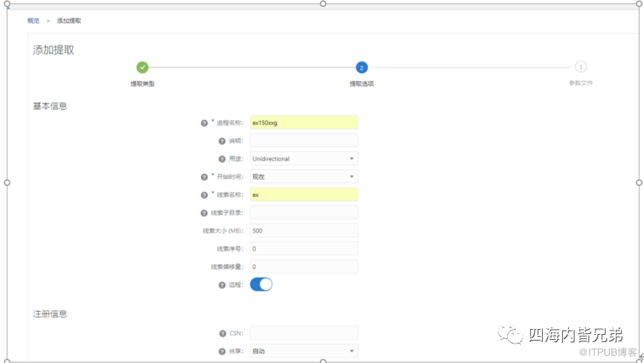Image resolution: width=644 pixels, height=363 pixels.
Task: Open help icon for 开始时间
Action: pyautogui.click(x=204, y=177)
